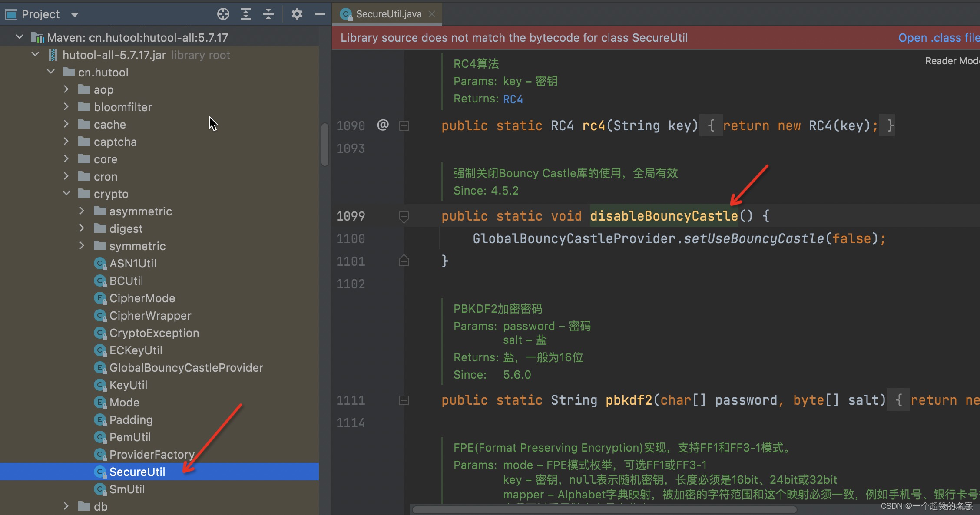The image size is (980, 515).
Task: Select SmUtil in the project tree
Action: [127, 489]
